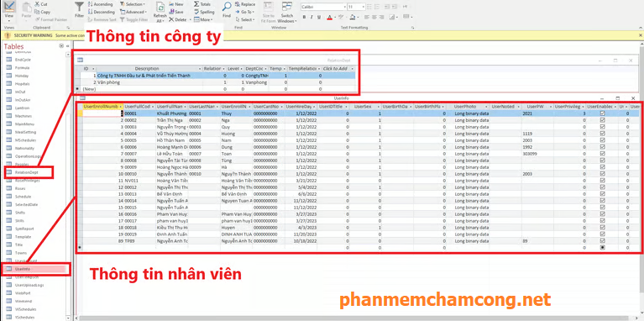The image size is (644, 321).
Task: Sort records Ascending
Action: (x=100, y=4)
